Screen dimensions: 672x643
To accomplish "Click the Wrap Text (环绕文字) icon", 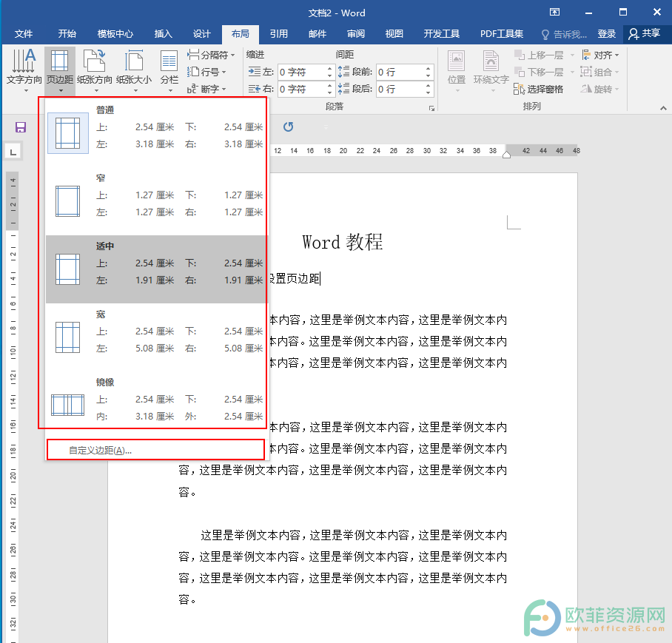I will [x=491, y=70].
